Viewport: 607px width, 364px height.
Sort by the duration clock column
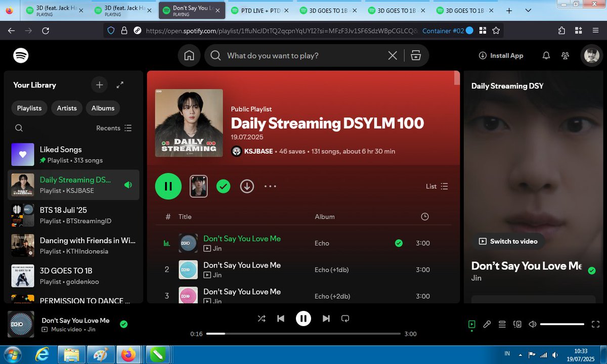pos(425,216)
